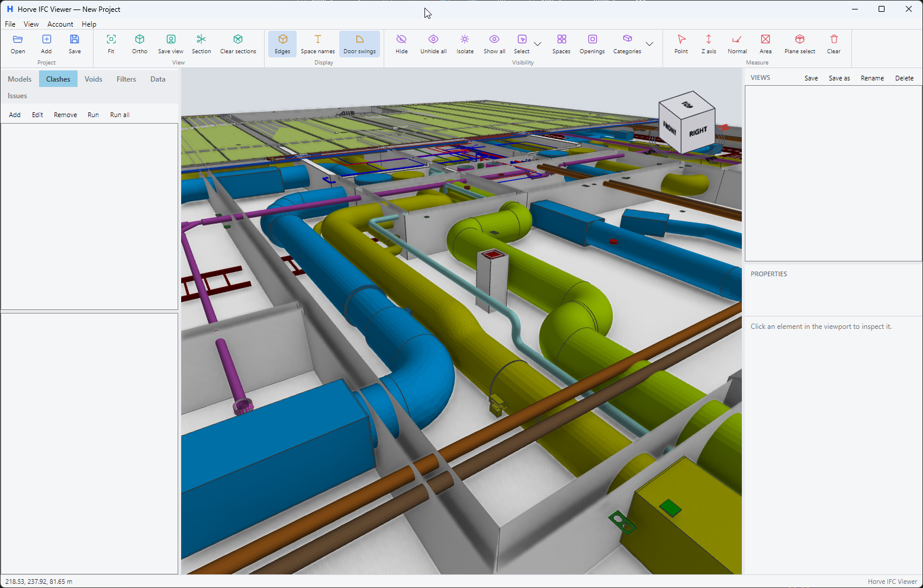This screenshot has width=923, height=588.
Task: Expand the Select dropdown arrow
Action: click(538, 44)
